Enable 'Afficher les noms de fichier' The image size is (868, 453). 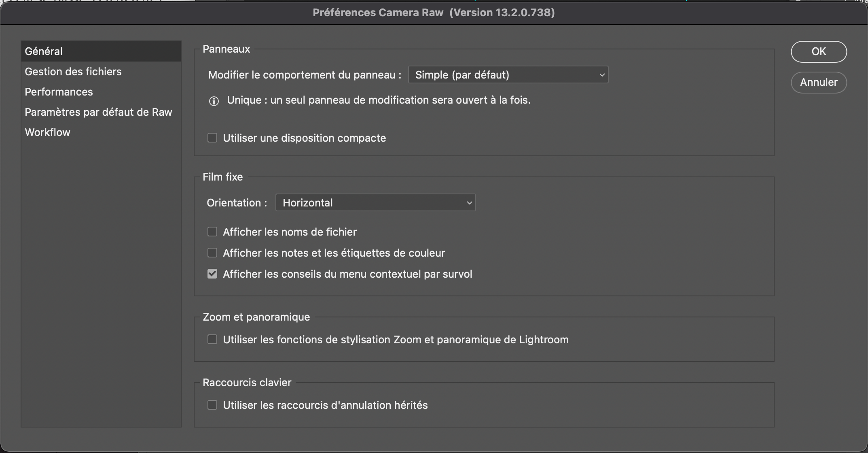(x=212, y=232)
